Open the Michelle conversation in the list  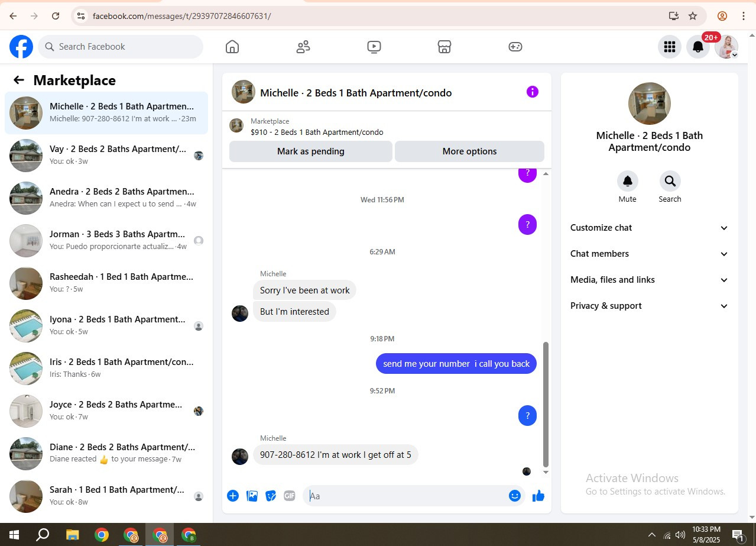pyautogui.click(x=106, y=113)
